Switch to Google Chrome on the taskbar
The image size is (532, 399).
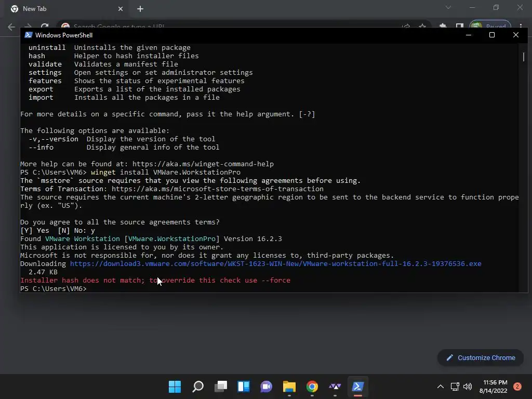[312, 387]
